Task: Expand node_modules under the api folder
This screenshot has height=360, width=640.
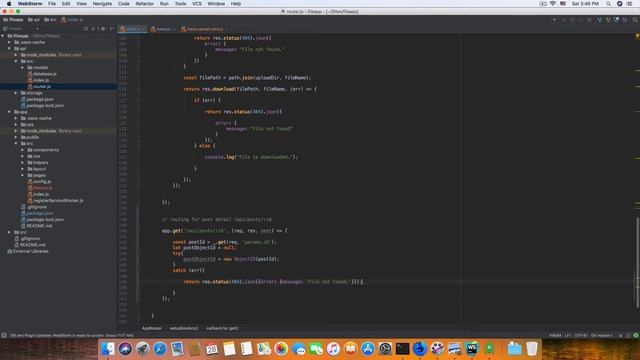Action: (x=16, y=55)
